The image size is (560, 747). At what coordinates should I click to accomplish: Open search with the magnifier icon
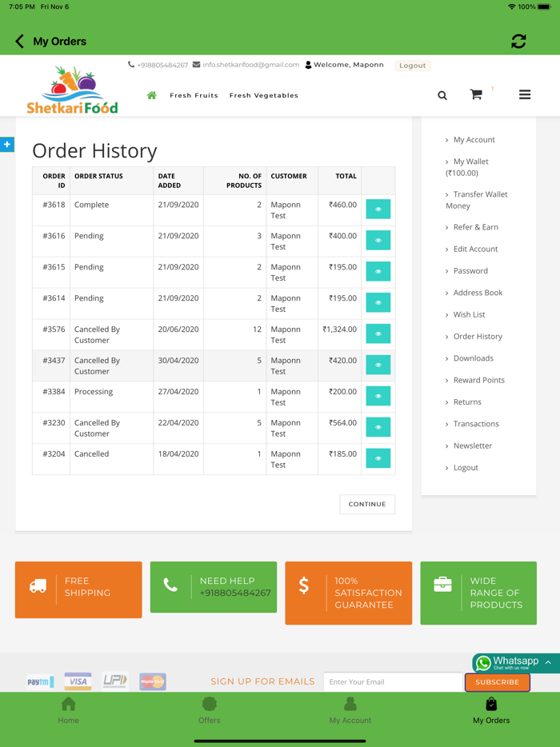pyautogui.click(x=442, y=95)
